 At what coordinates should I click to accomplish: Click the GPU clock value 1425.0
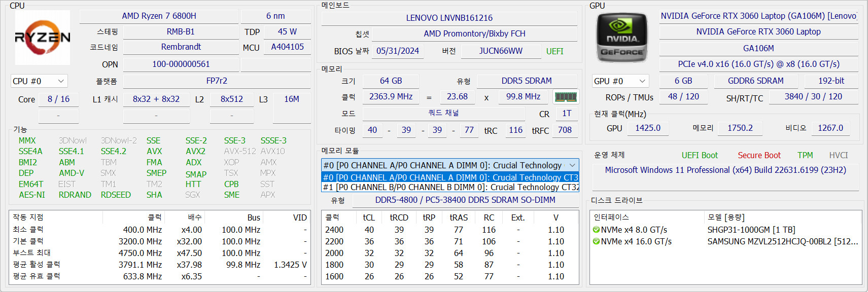648,128
